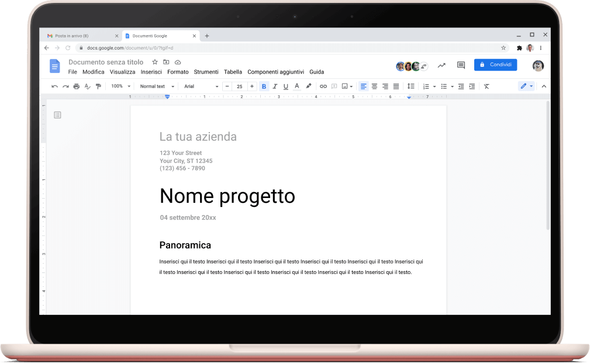Toggle center alignment
Screen dimensions: 590x364
coord(374,86)
